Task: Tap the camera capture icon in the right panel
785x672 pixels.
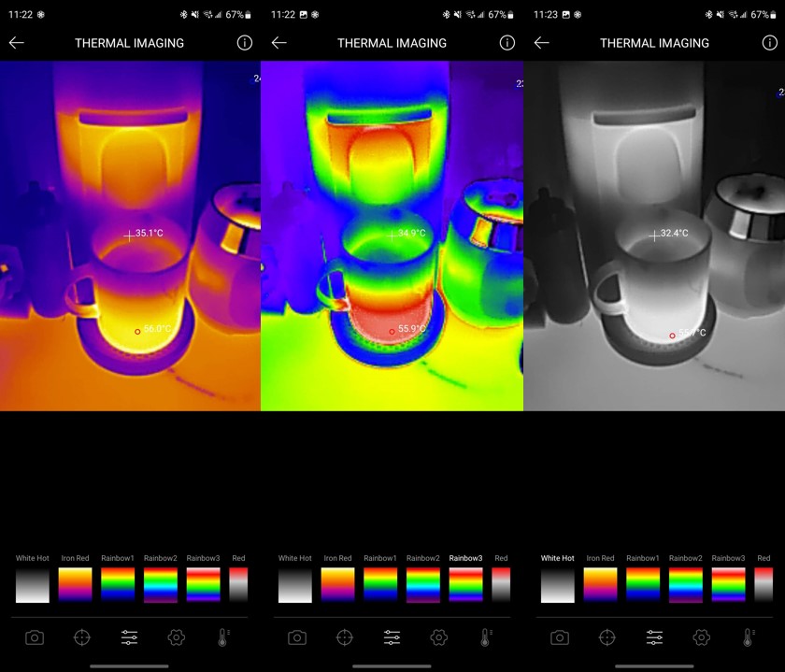Action: (x=558, y=636)
